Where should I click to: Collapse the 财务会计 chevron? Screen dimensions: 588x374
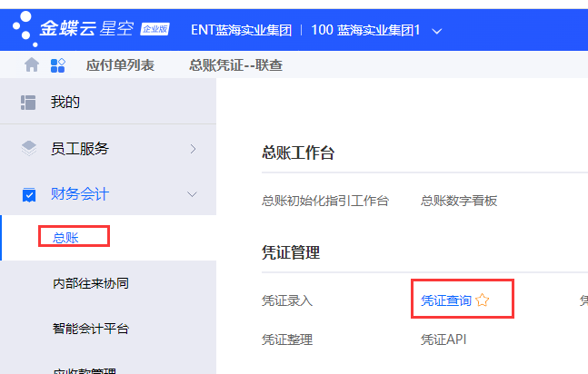(192, 193)
